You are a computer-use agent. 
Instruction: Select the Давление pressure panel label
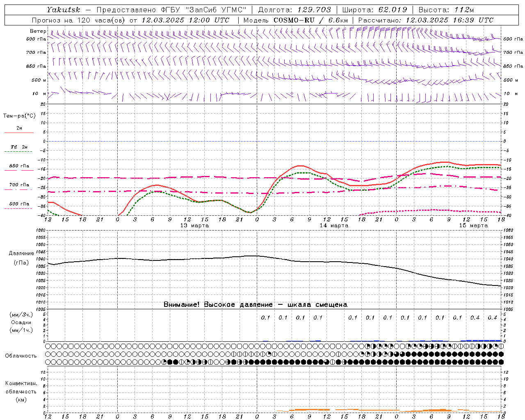21,253
